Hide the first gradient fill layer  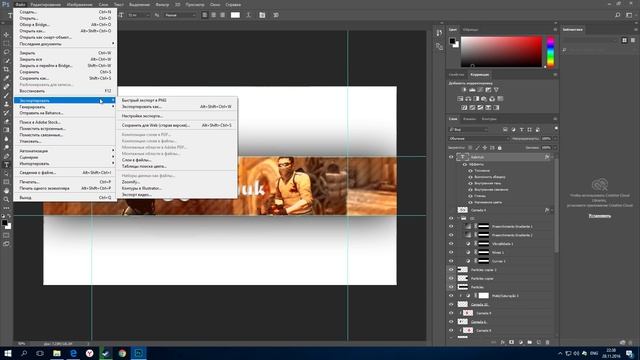coord(451,226)
